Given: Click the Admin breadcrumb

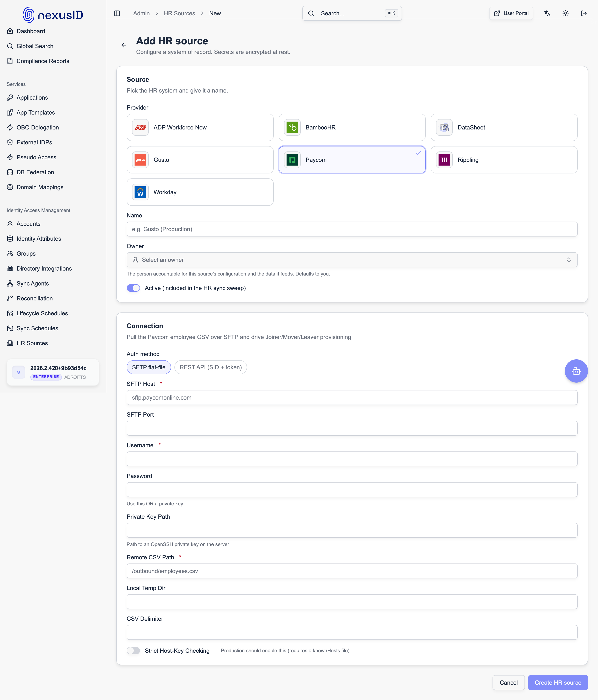Looking at the screenshot, I should click(x=141, y=13).
